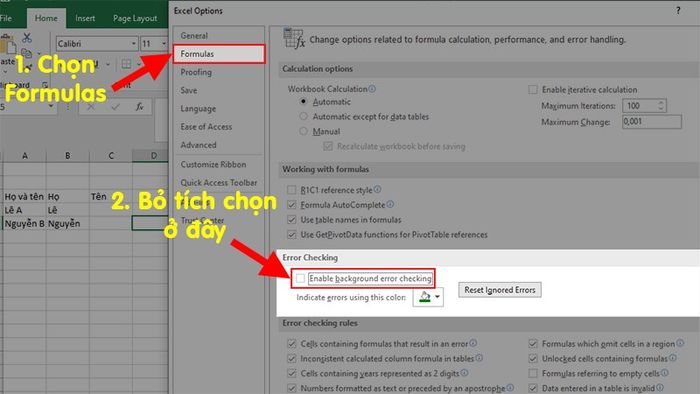Open the Page Layout tab
This screenshot has height=394, width=700.
pyautogui.click(x=135, y=18)
